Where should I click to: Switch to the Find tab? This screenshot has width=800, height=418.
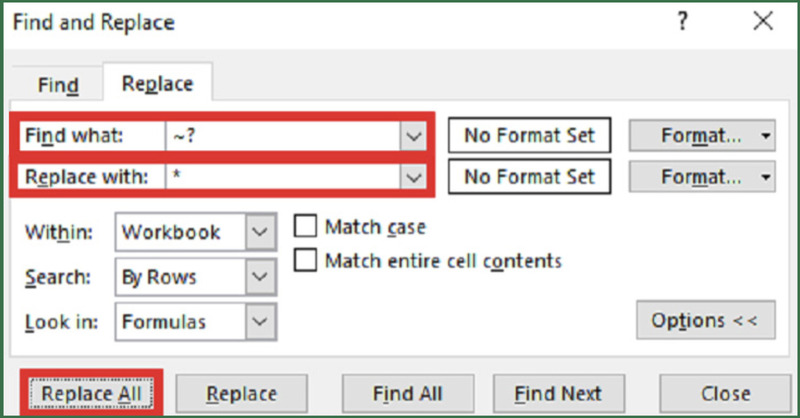pos(58,85)
